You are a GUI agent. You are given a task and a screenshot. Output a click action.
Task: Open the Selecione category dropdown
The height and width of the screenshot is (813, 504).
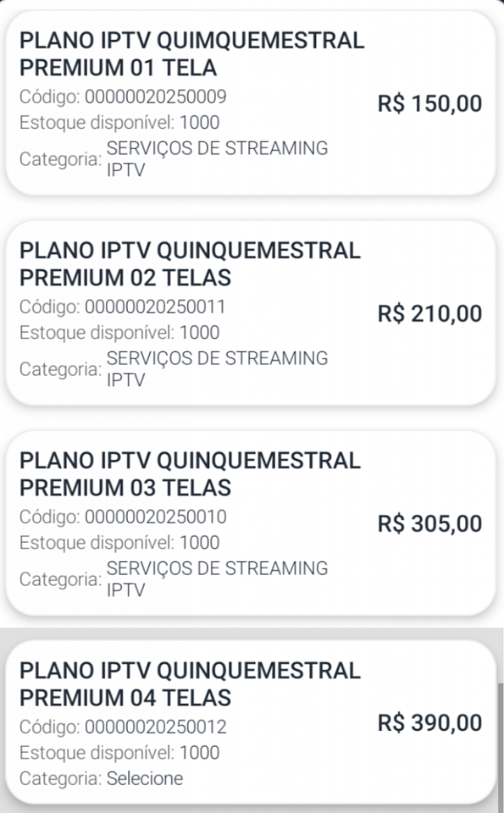click(x=145, y=778)
